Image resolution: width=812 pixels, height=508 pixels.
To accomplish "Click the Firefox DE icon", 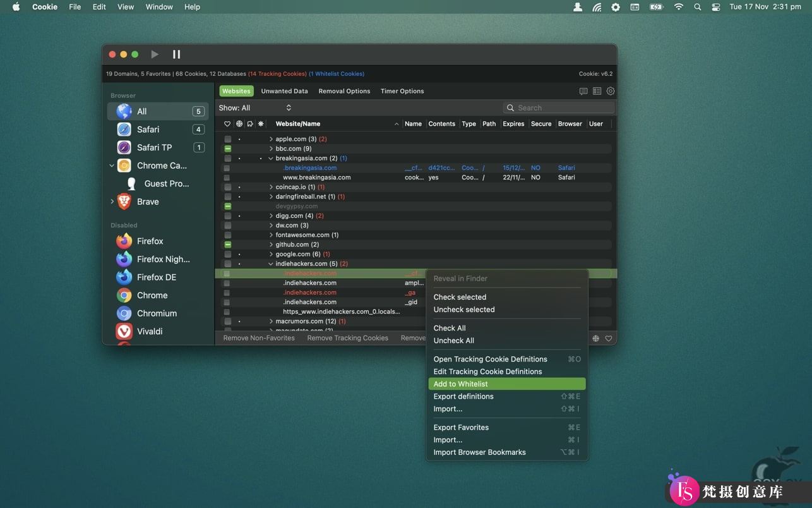I will tap(124, 277).
